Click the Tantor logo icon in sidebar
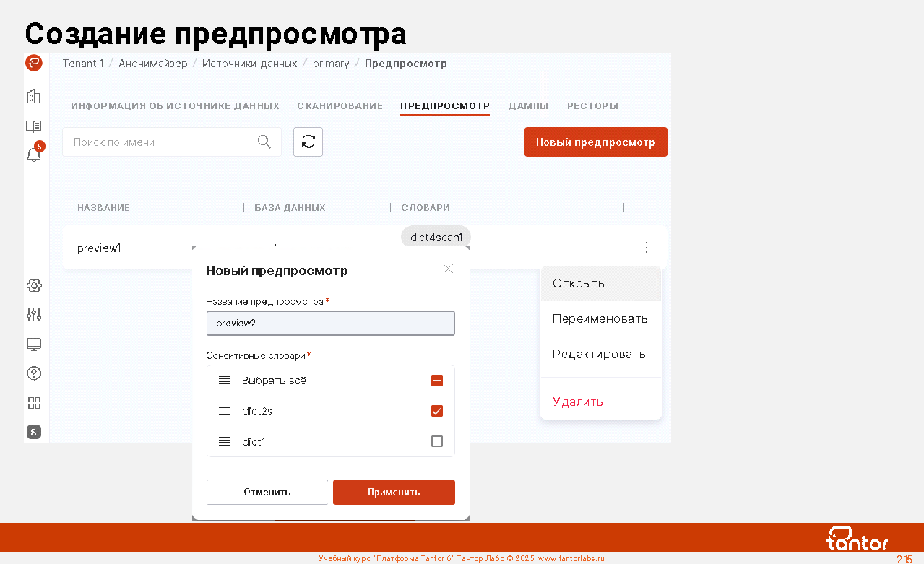 [x=34, y=63]
